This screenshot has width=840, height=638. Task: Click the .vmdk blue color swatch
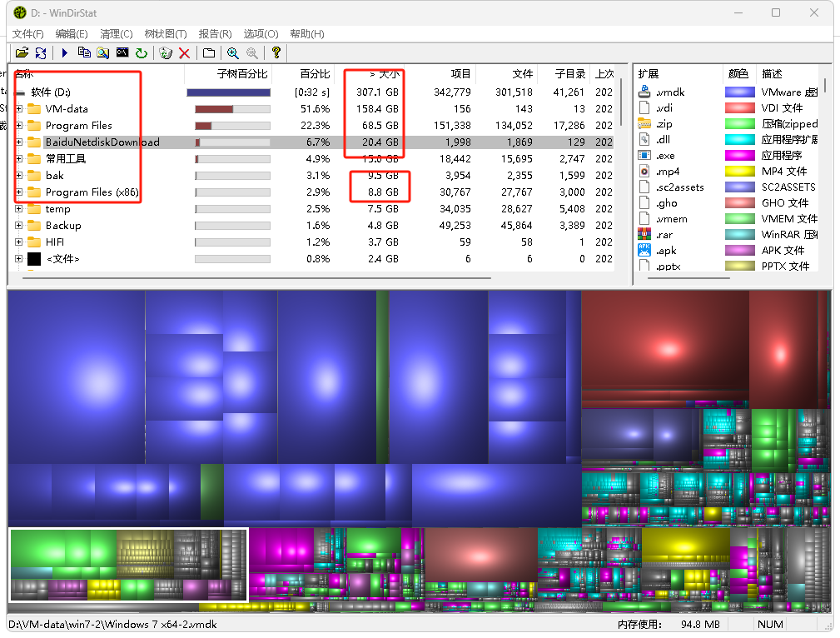(739, 92)
